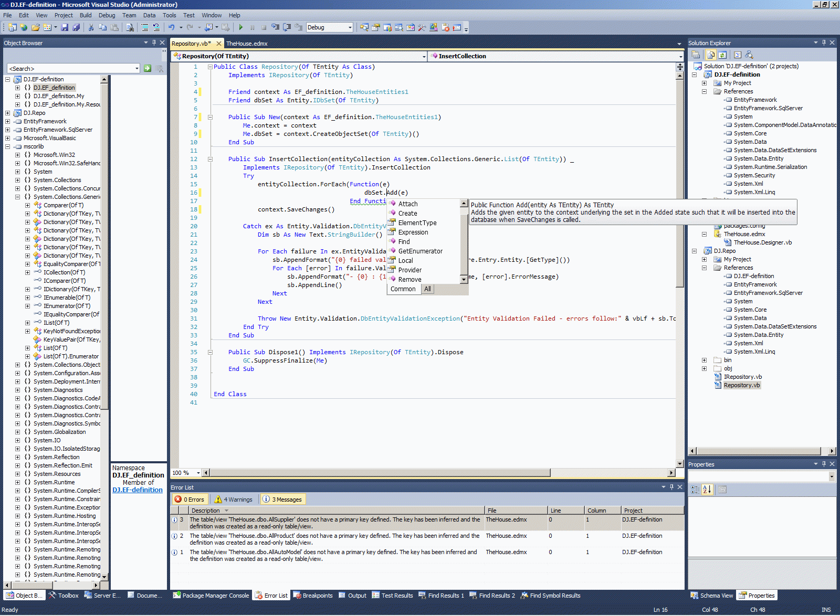The image size is (840, 616).
Task: Click the Start Debugging play icon
Action: 240,27
